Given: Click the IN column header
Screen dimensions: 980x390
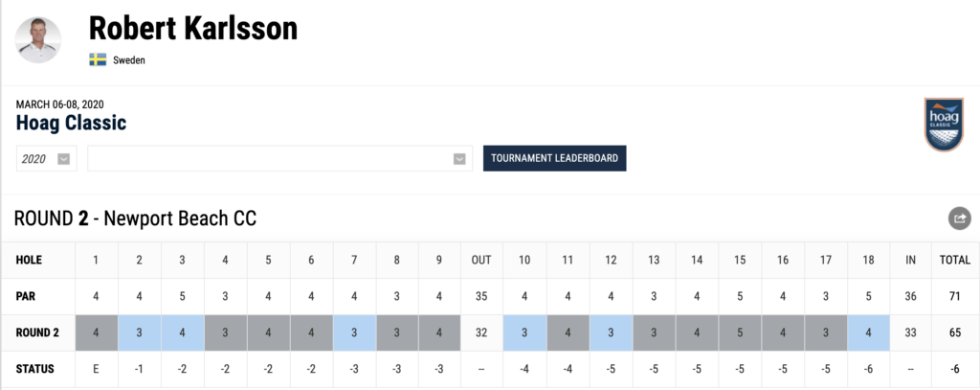Looking at the screenshot, I should (x=910, y=260).
